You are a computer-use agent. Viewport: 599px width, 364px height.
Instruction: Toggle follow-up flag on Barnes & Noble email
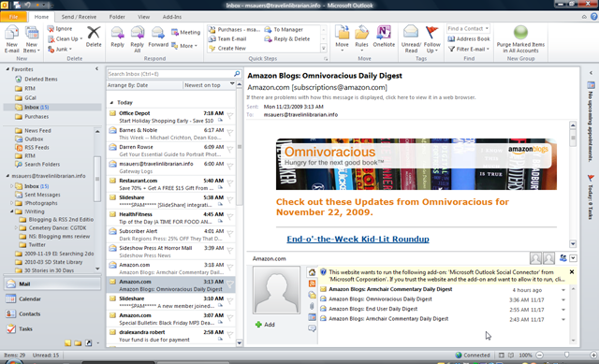click(x=230, y=133)
